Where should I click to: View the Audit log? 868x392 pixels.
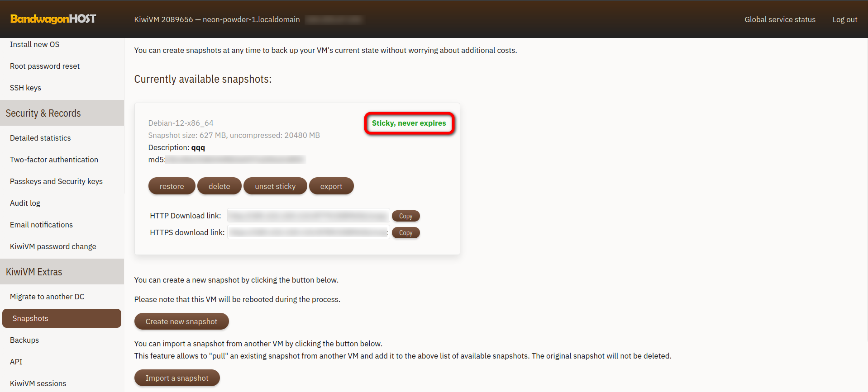[x=25, y=203]
